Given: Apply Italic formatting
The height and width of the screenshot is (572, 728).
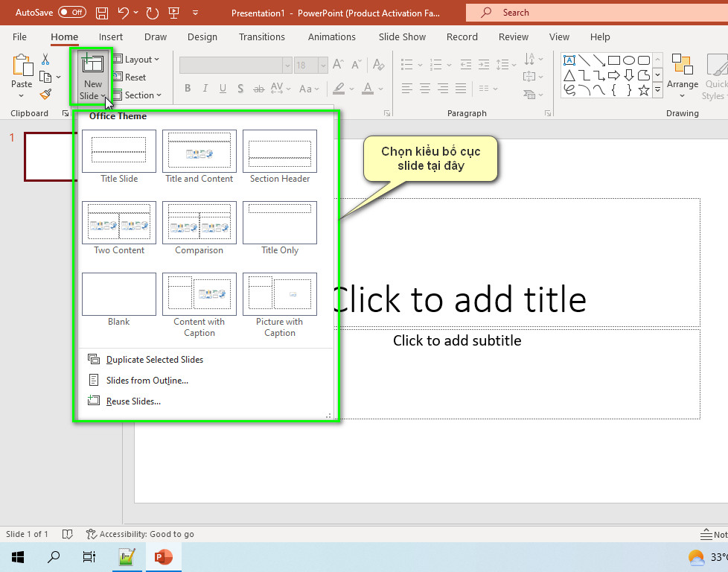Looking at the screenshot, I should (205, 89).
